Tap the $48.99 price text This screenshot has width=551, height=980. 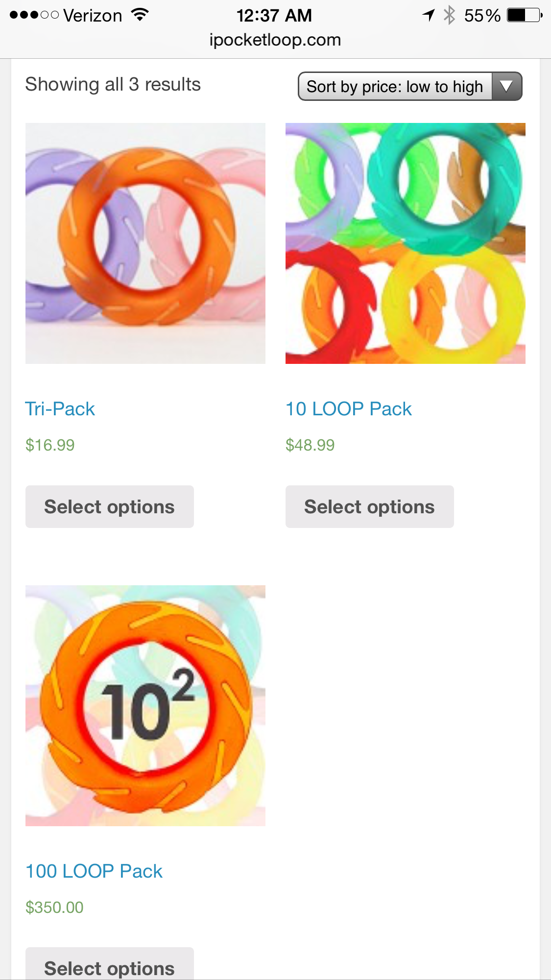click(x=310, y=445)
